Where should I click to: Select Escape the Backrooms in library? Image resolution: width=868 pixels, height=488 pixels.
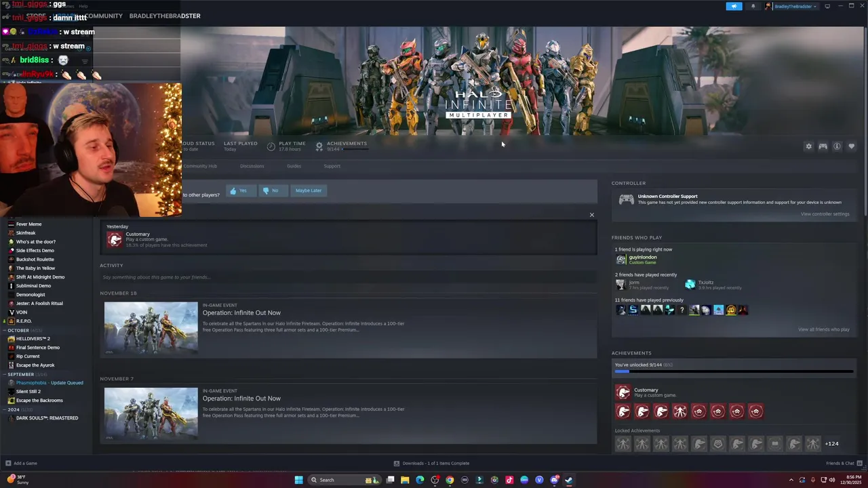[x=39, y=401]
